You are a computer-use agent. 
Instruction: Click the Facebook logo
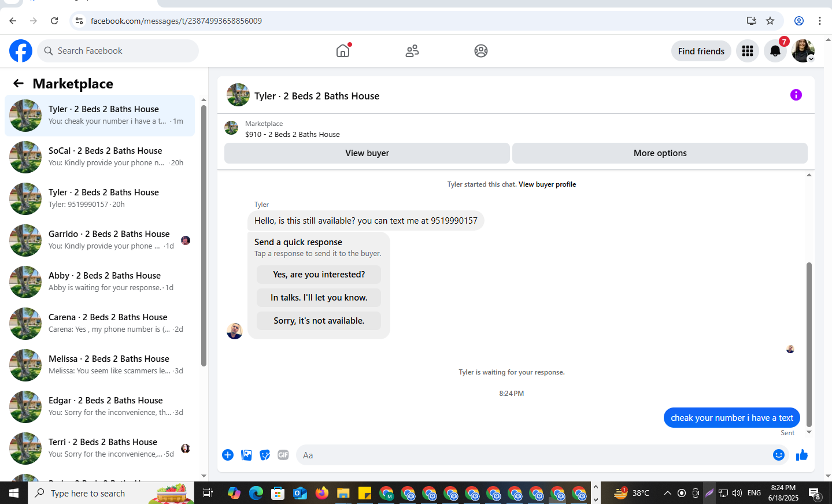(x=21, y=51)
